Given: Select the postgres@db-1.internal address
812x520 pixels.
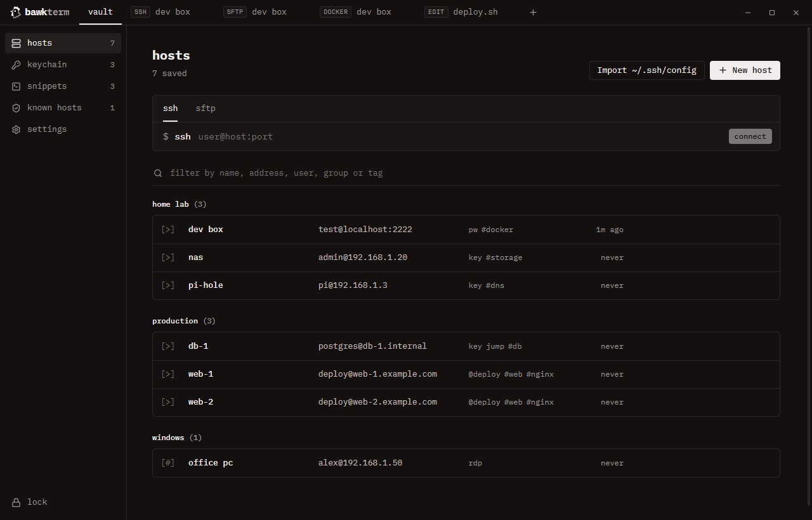Looking at the screenshot, I should pyautogui.click(x=372, y=346).
